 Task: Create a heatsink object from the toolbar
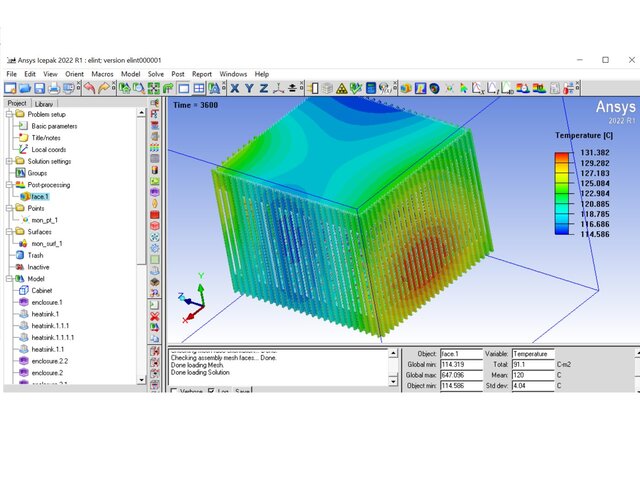click(155, 271)
